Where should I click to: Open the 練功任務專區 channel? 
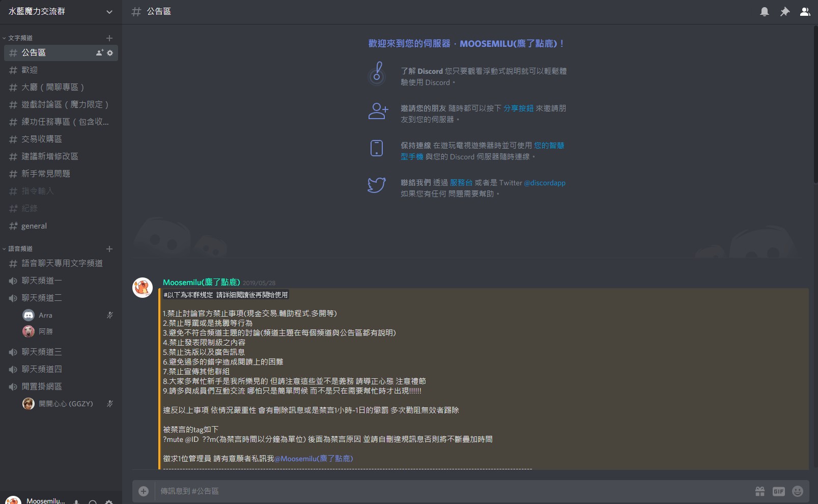tap(61, 122)
